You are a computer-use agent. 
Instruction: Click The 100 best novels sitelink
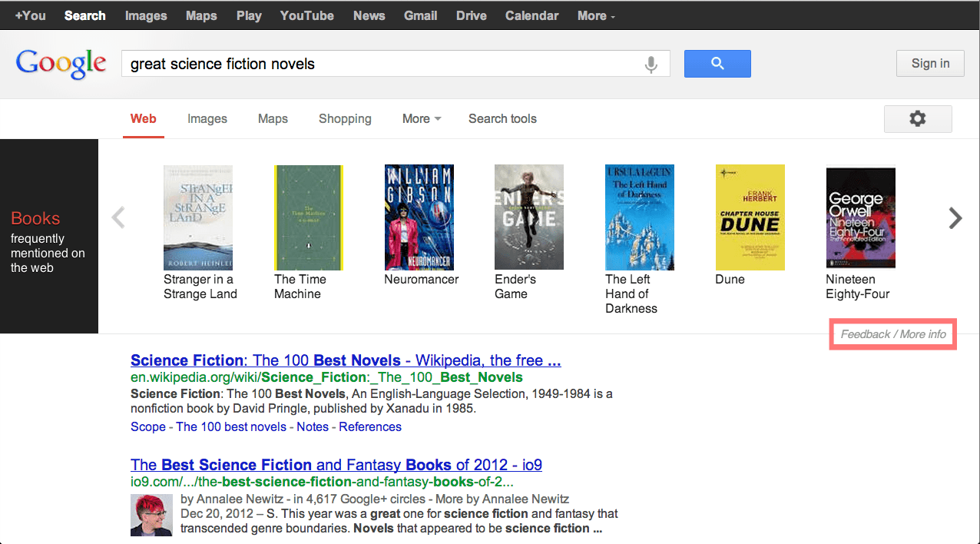(231, 426)
